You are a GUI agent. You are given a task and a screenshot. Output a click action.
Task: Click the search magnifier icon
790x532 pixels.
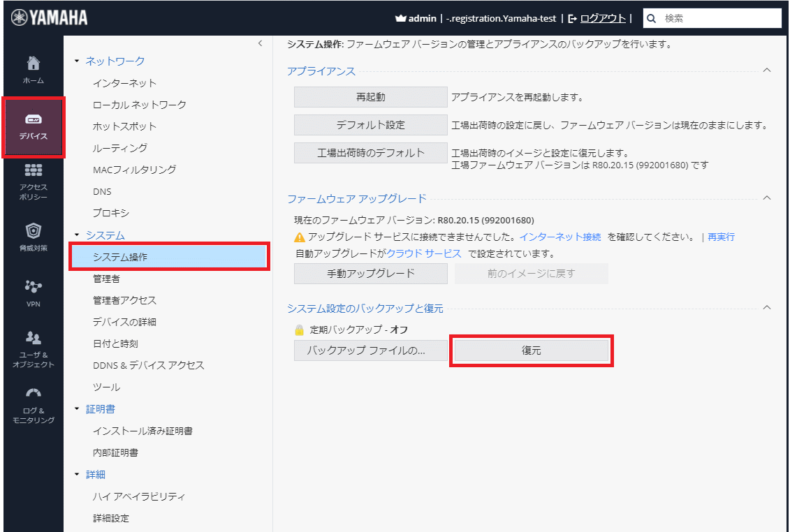tap(652, 19)
